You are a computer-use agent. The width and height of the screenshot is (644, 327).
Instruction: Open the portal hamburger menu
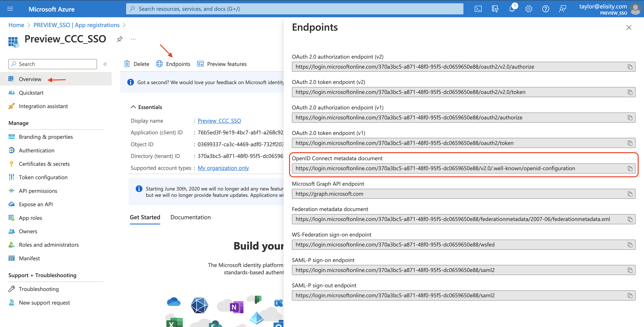(x=10, y=9)
